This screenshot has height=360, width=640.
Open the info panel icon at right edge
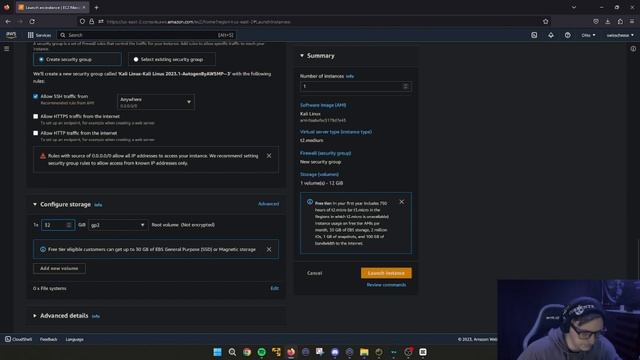(633, 49)
